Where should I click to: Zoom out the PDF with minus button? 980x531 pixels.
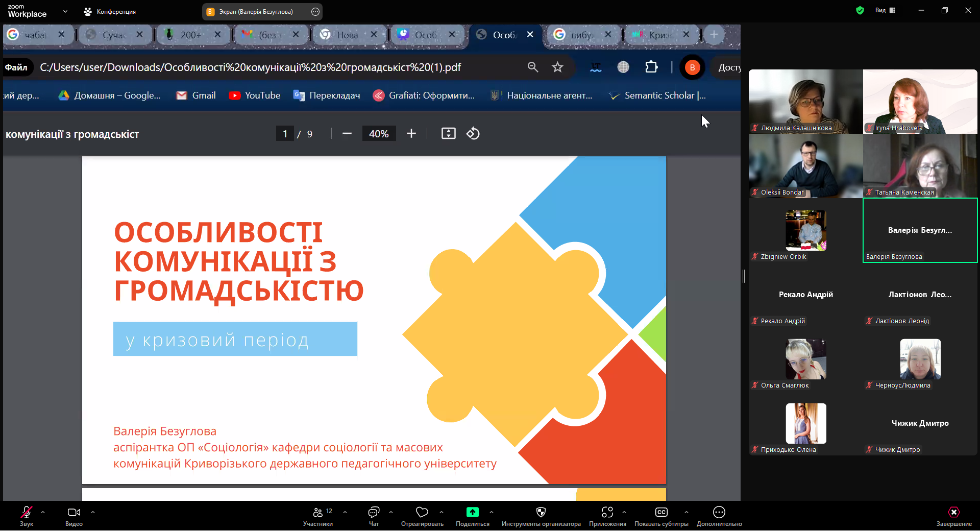(347, 134)
